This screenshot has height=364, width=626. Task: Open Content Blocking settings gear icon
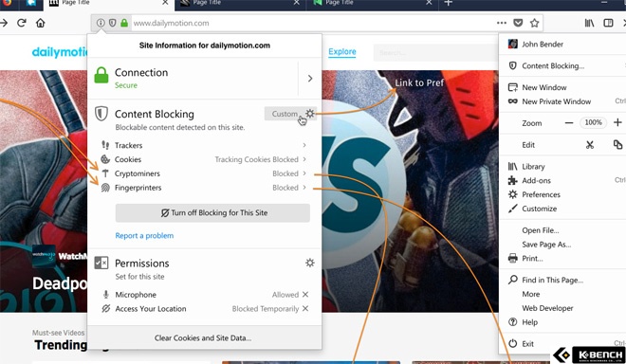coord(310,114)
